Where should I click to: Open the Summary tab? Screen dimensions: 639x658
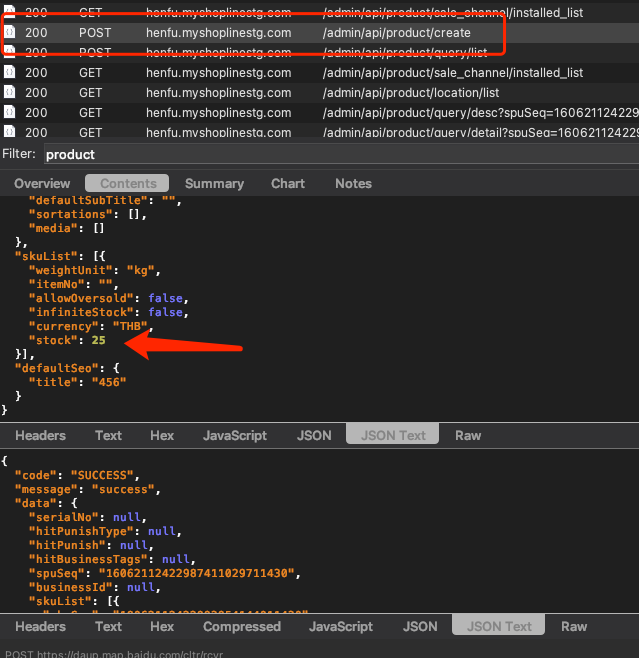coord(214,184)
